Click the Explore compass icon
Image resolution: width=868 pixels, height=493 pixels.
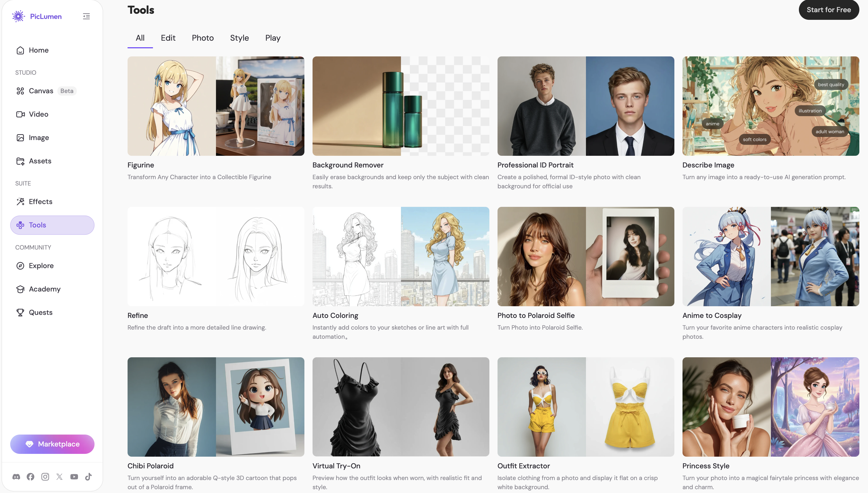coord(20,266)
